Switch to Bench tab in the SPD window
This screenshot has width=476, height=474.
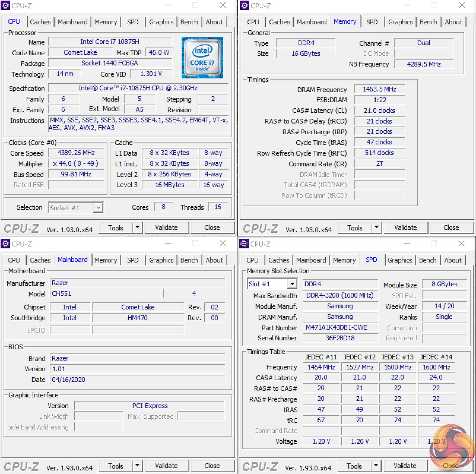(x=428, y=260)
